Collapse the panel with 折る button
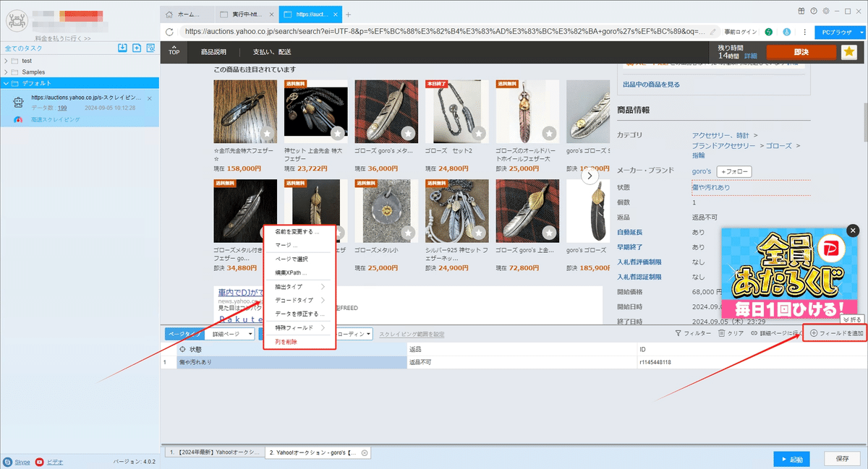The height and width of the screenshot is (469, 868). point(854,319)
